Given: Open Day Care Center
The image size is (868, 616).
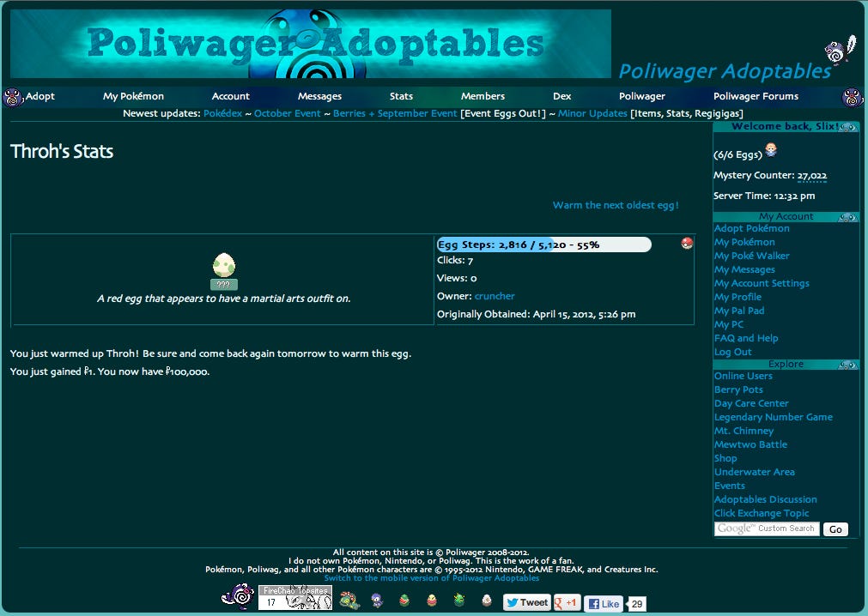Looking at the screenshot, I should 751,404.
